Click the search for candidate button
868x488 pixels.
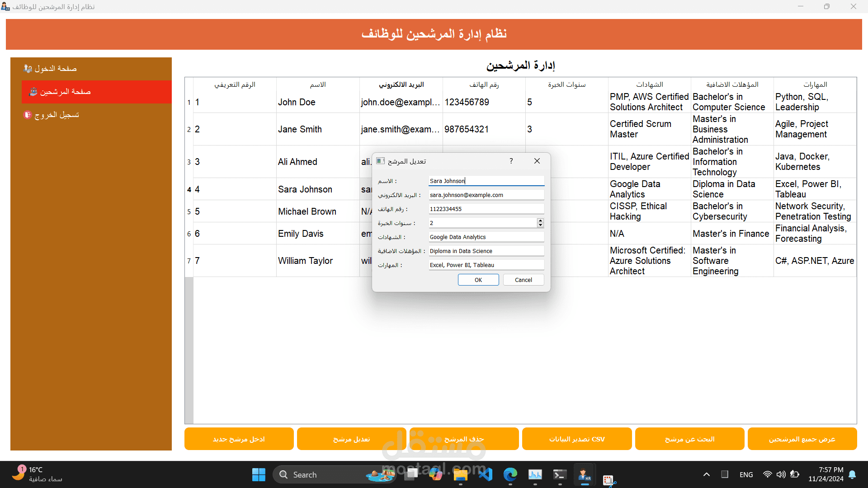(x=689, y=439)
